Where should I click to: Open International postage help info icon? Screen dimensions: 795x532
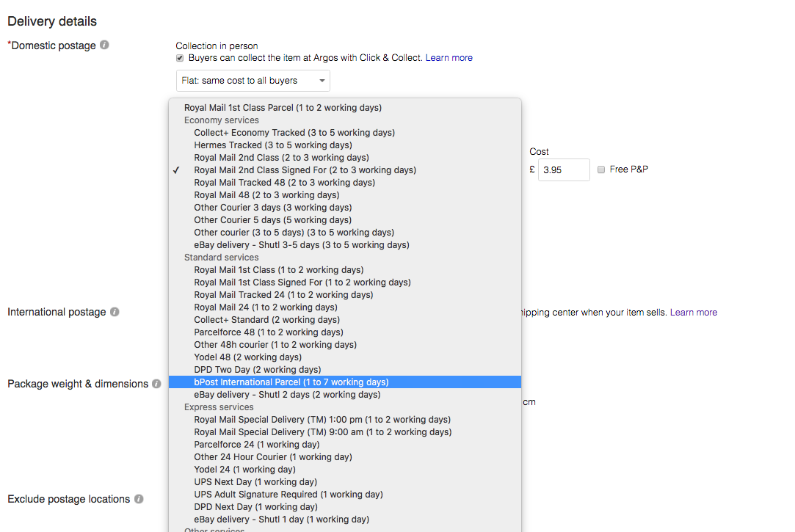(x=115, y=312)
